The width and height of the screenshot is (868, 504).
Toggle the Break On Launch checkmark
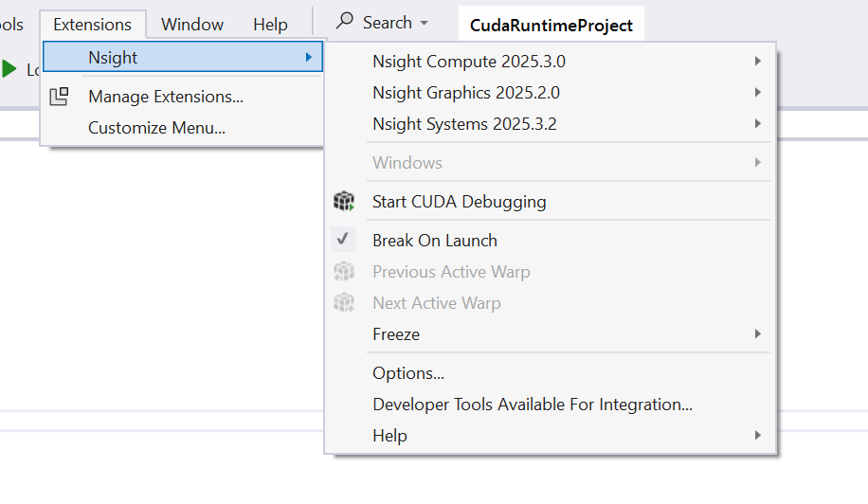[x=343, y=239]
